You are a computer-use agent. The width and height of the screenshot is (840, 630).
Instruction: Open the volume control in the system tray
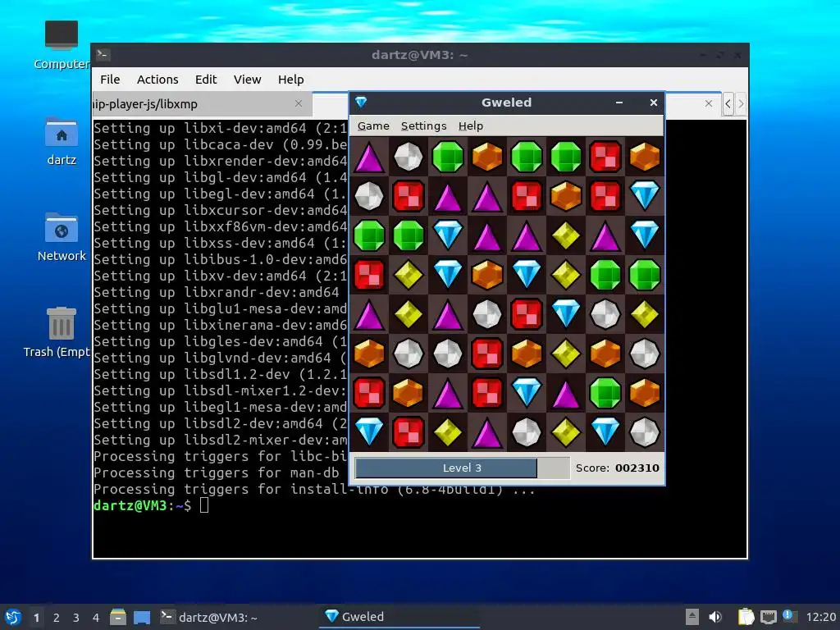(x=715, y=617)
